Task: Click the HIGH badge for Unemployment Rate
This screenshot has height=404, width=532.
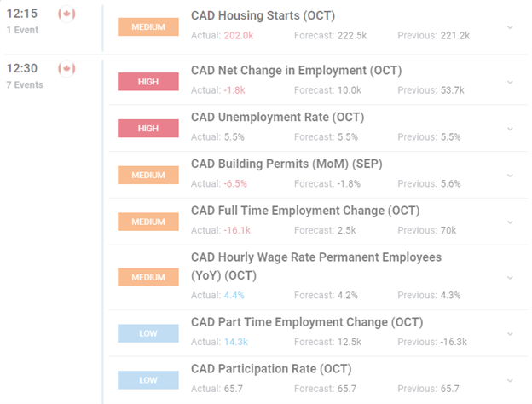Action: point(148,128)
